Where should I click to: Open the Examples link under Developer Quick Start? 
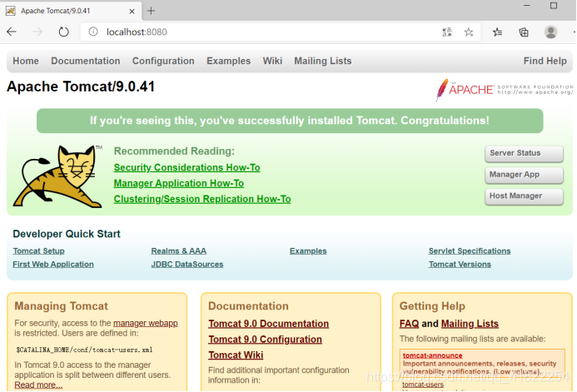point(308,251)
